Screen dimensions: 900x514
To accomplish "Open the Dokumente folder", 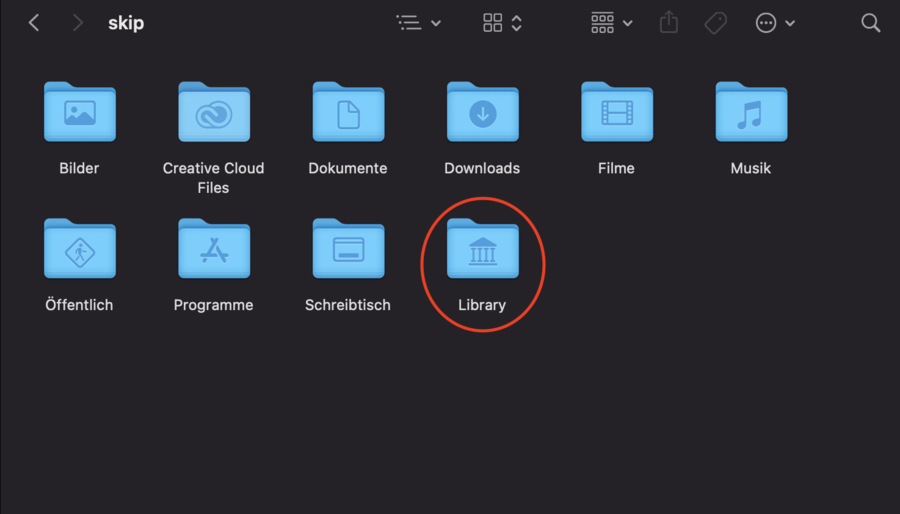I will tap(347, 113).
